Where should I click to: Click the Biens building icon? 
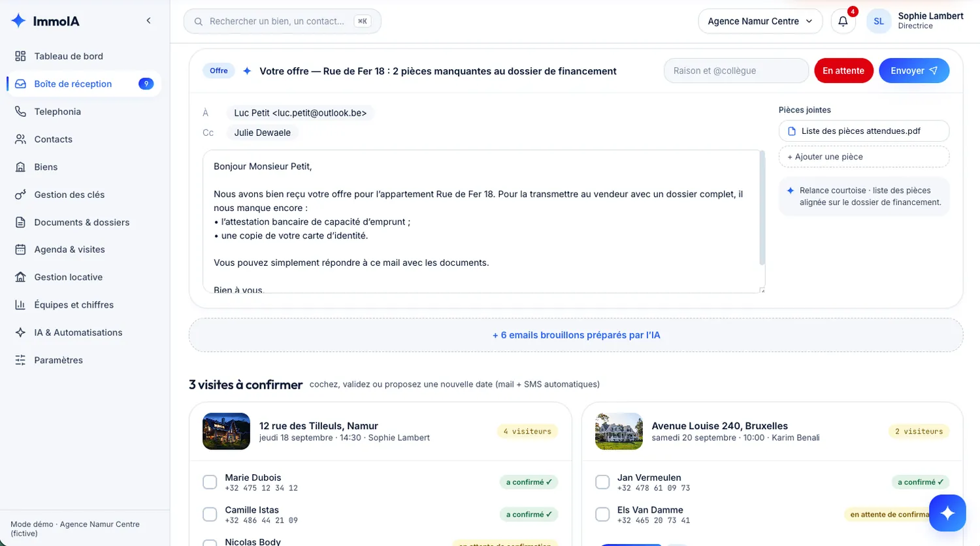coord(21,167)
